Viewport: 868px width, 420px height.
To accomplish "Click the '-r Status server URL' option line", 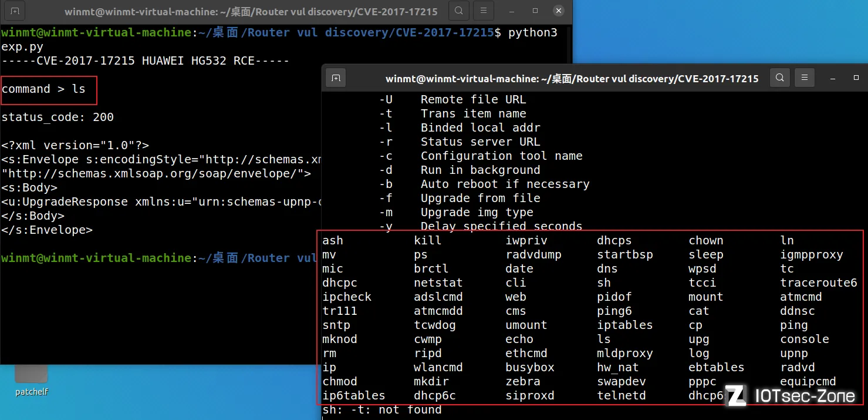I will (x=460, y=142).
